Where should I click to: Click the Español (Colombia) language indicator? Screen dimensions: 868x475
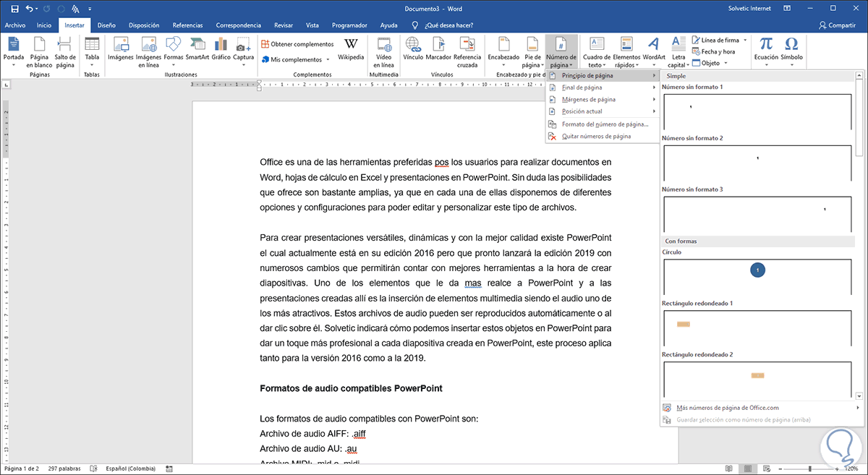point(132,468)
